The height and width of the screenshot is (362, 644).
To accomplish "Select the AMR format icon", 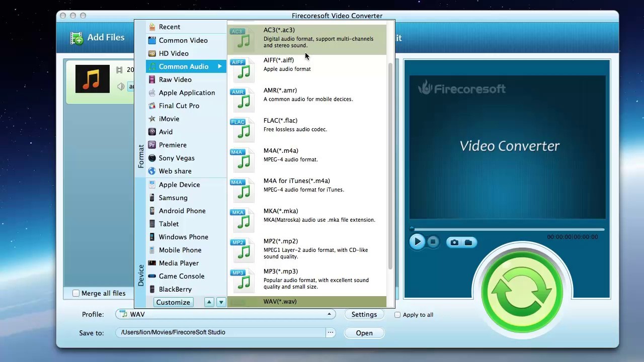I will click(243, 100).
